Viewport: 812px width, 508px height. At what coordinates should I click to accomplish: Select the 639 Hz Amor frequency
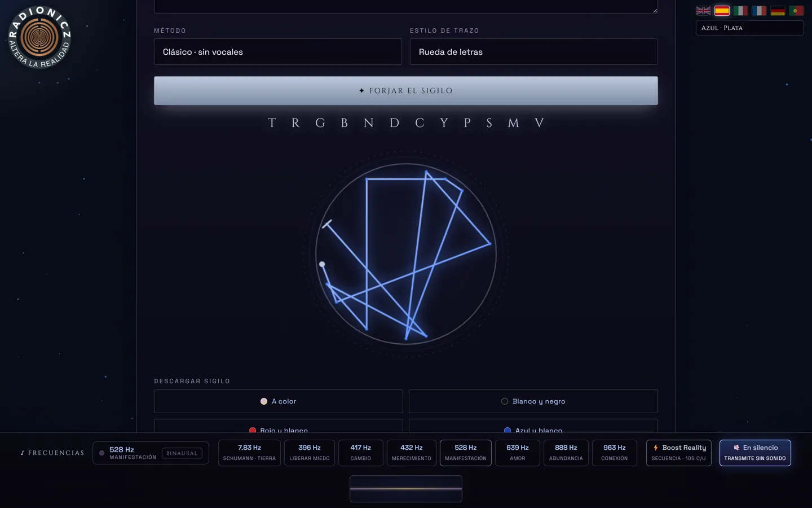coord(517,453)
